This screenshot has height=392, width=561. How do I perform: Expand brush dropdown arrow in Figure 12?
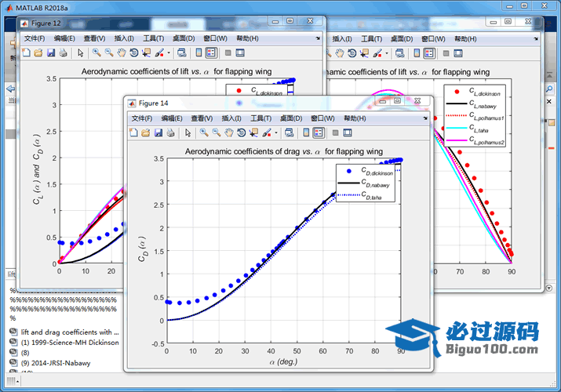coord(169,53)
